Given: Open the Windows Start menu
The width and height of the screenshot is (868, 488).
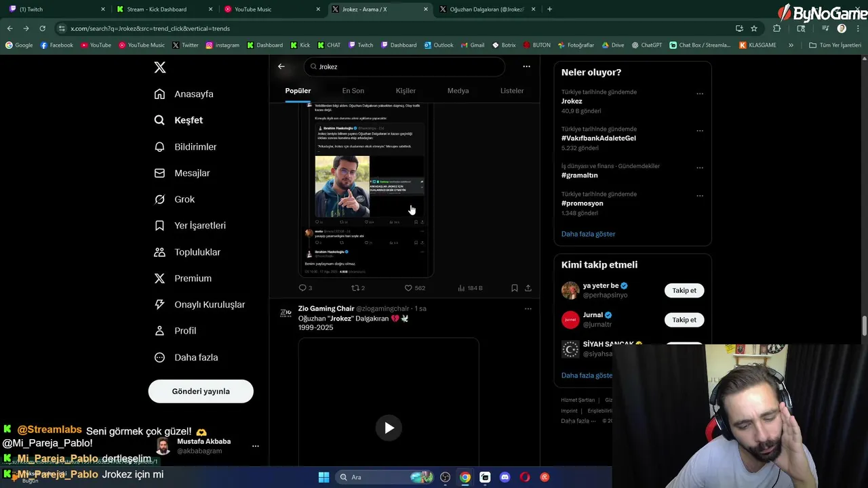Looking at the screenshot, I should tap(323, 477).
